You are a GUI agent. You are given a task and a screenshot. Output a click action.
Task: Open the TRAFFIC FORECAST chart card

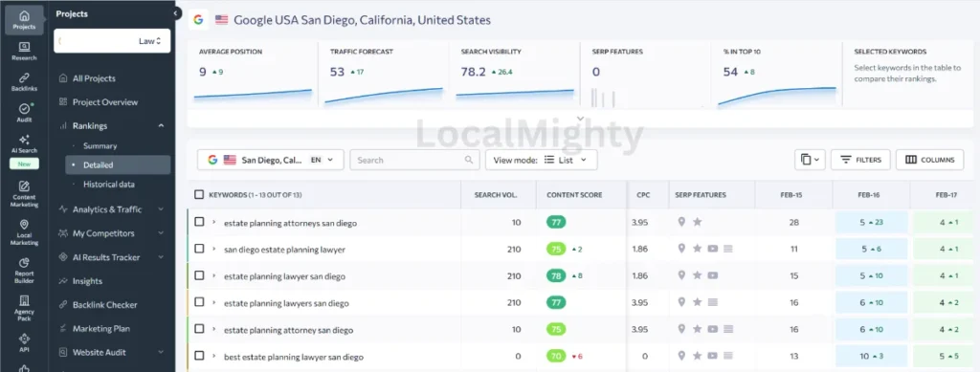click(383, 75)
